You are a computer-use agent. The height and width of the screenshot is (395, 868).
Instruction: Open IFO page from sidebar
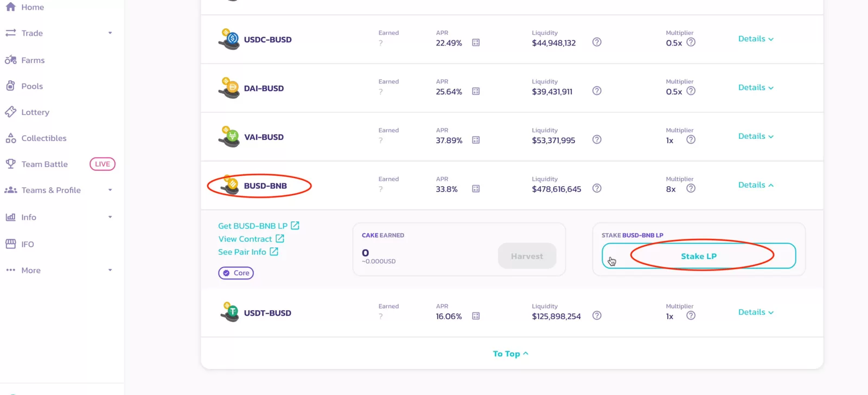click(x=28, y=244)
